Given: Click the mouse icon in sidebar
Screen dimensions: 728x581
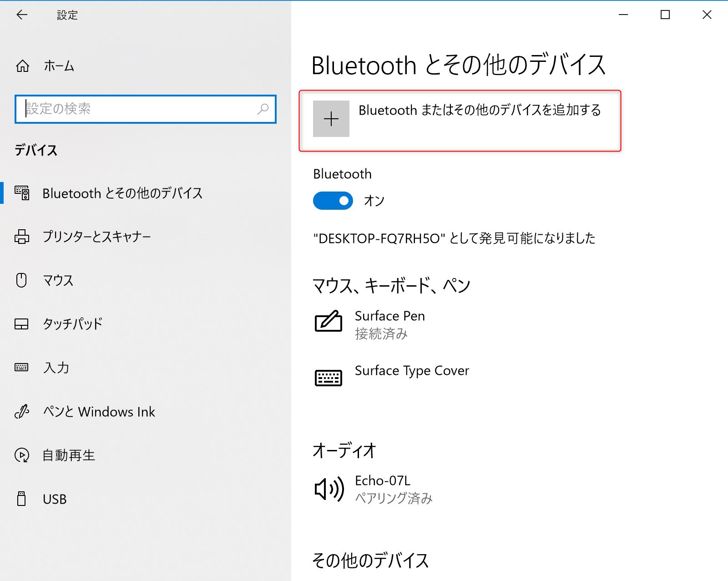Looking at the screenshot, I should point(21,280).
